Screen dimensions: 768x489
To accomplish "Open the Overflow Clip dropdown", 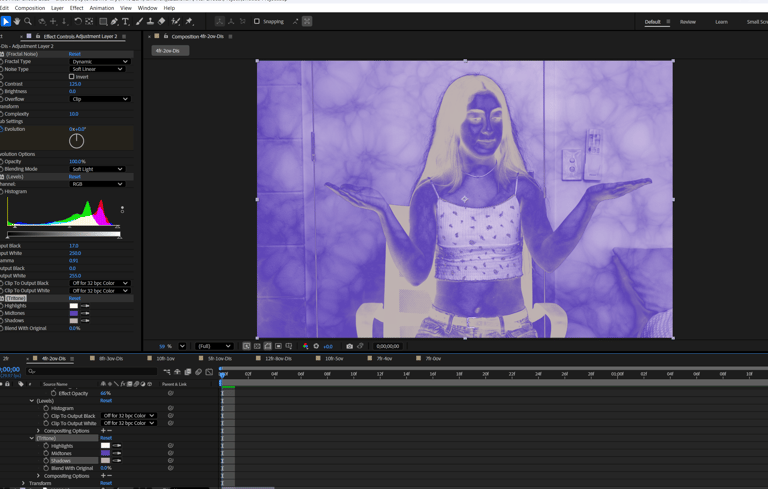I will [99, 99].
